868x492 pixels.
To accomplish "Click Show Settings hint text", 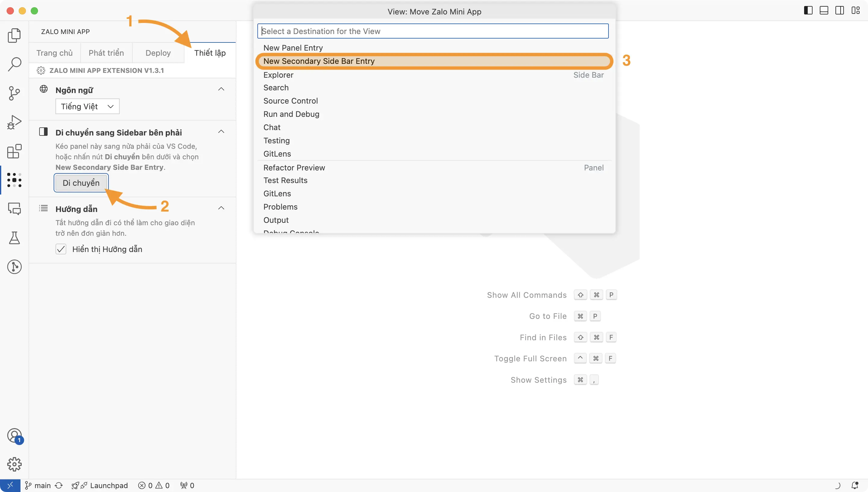I will (538, 380).
